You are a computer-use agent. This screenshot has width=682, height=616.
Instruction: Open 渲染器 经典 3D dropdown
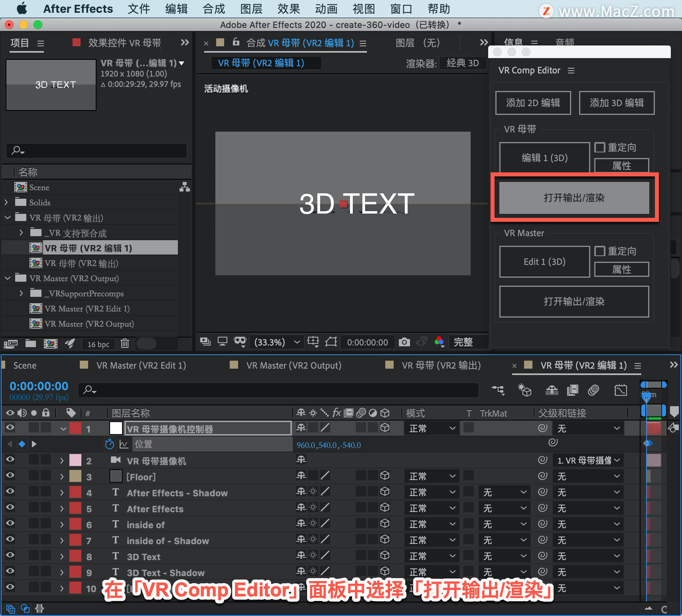[463, 63]
